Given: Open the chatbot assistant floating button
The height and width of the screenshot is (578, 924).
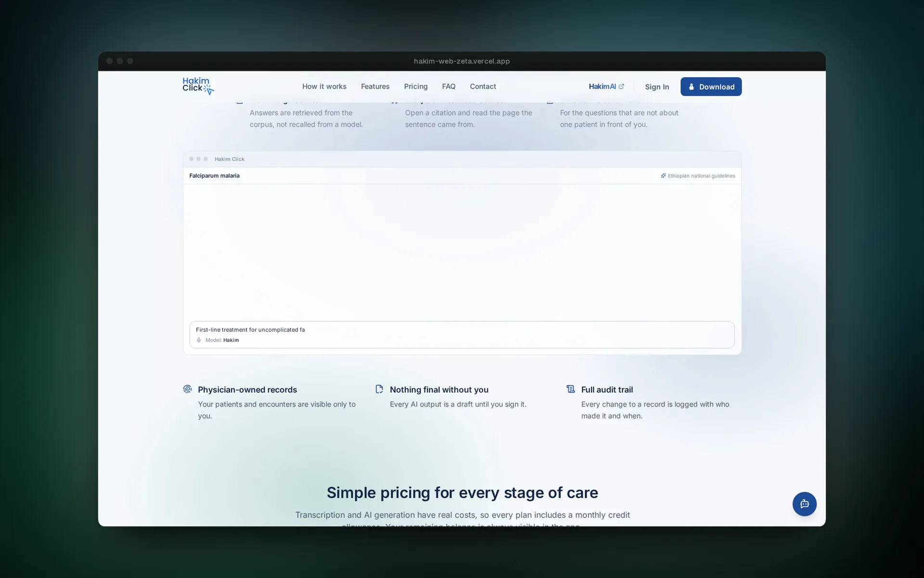Looking at the screenshot, I should [x=804, y=504].
